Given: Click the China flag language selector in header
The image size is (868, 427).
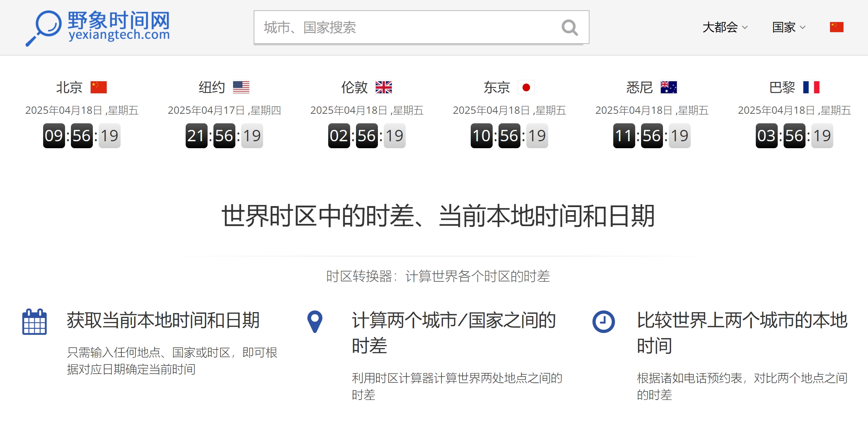Looking at the screenshot, I should pyautogui.click(x=837, y=27).
